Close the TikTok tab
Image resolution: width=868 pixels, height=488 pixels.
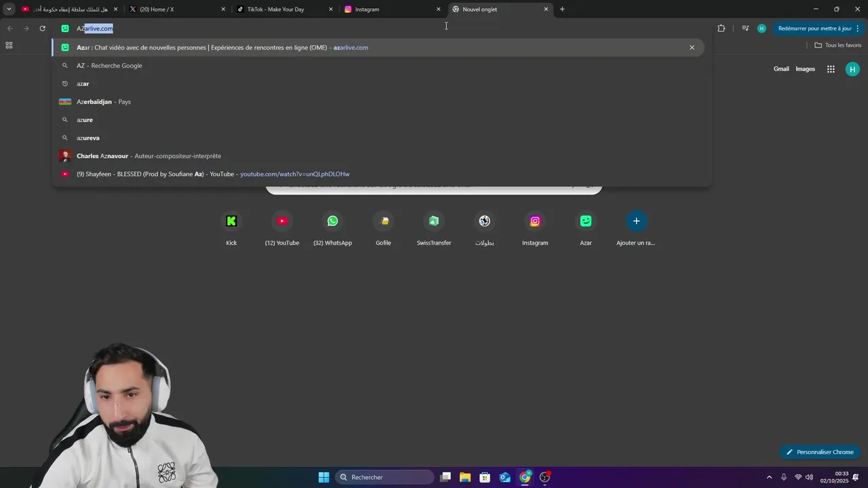coord(331,9)
